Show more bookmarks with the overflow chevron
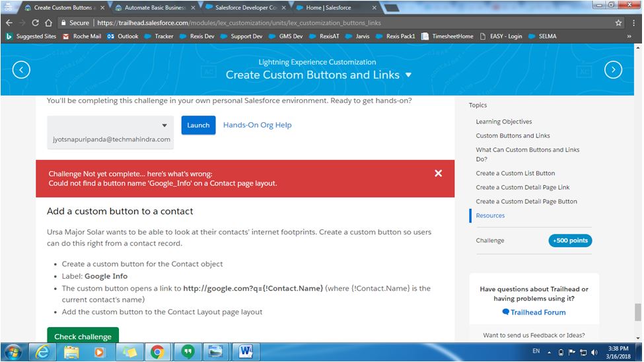Viewport: 644px width, 362px height. [629, 36]
